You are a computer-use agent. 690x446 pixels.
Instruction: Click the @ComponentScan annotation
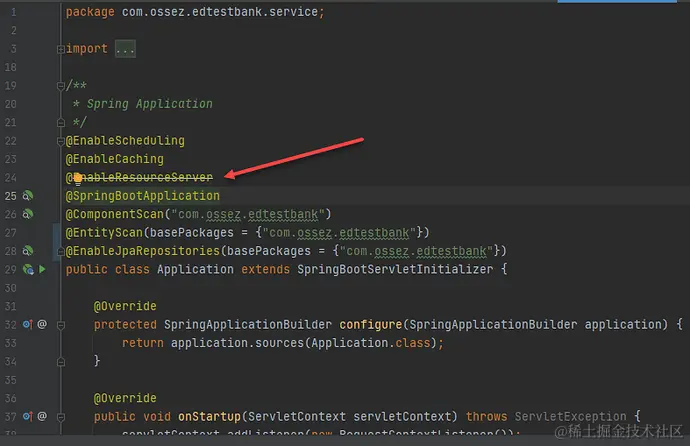coord(114,214)
